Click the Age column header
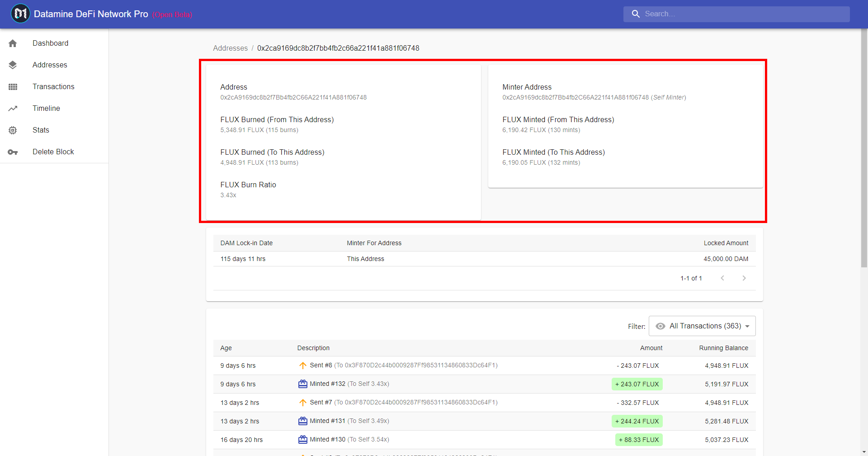The height and width of the screenshot is (456, 868). pos(226,348)
